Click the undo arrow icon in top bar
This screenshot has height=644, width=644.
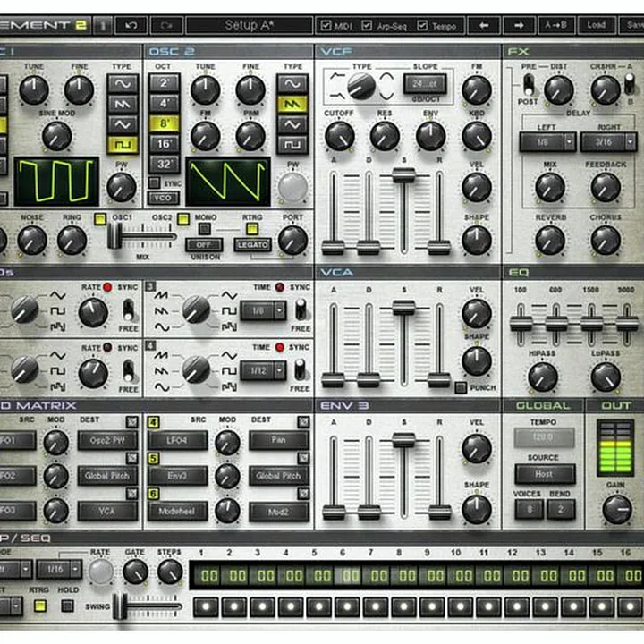tap(131, 25)
